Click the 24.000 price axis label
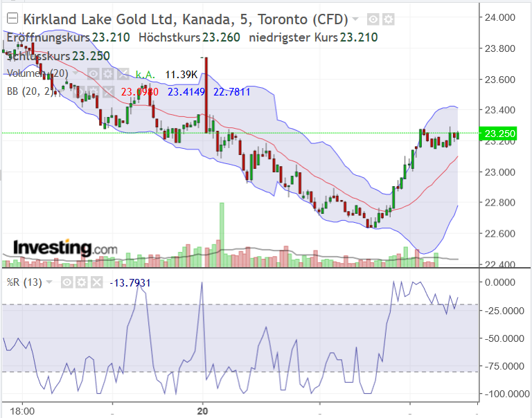Screen dimensions: 532x418 click(499, 17)
